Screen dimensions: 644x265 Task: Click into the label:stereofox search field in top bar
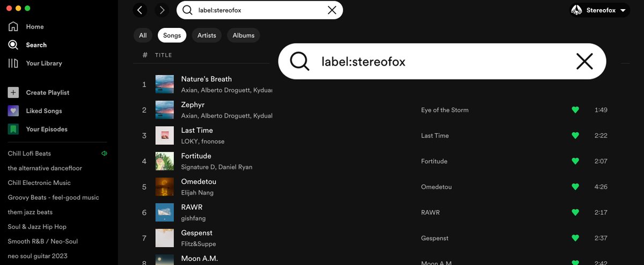tap(260, 10)
